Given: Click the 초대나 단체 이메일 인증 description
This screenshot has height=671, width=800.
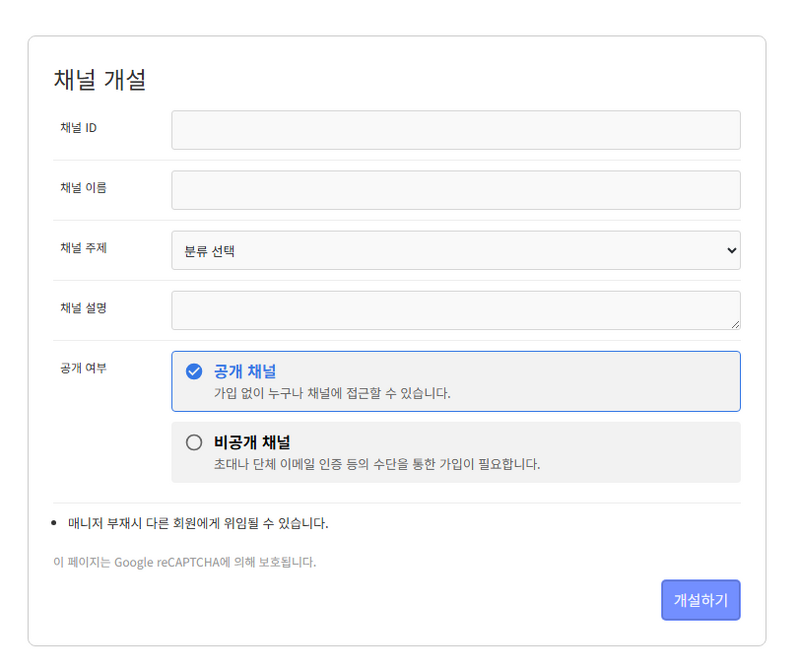Looking at the screenshot, I should point(377,464).
